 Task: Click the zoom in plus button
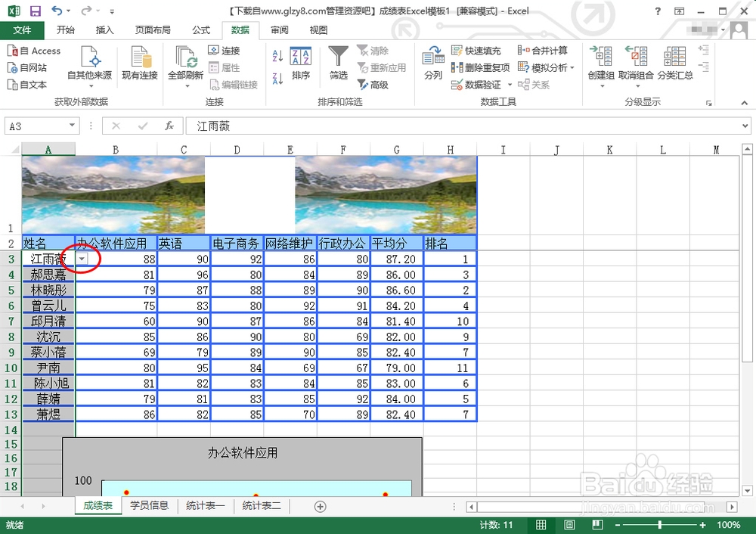(x=703, y=525)
